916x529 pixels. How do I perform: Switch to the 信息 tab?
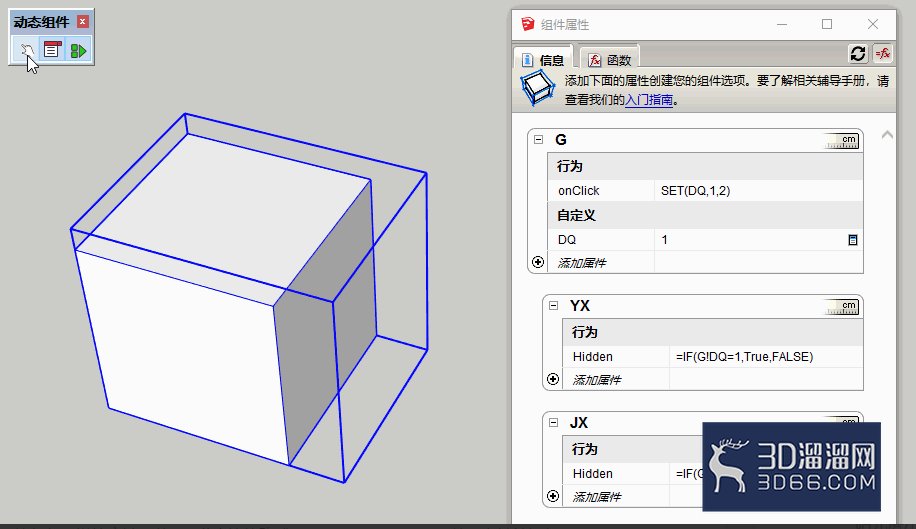pos(543,60)
